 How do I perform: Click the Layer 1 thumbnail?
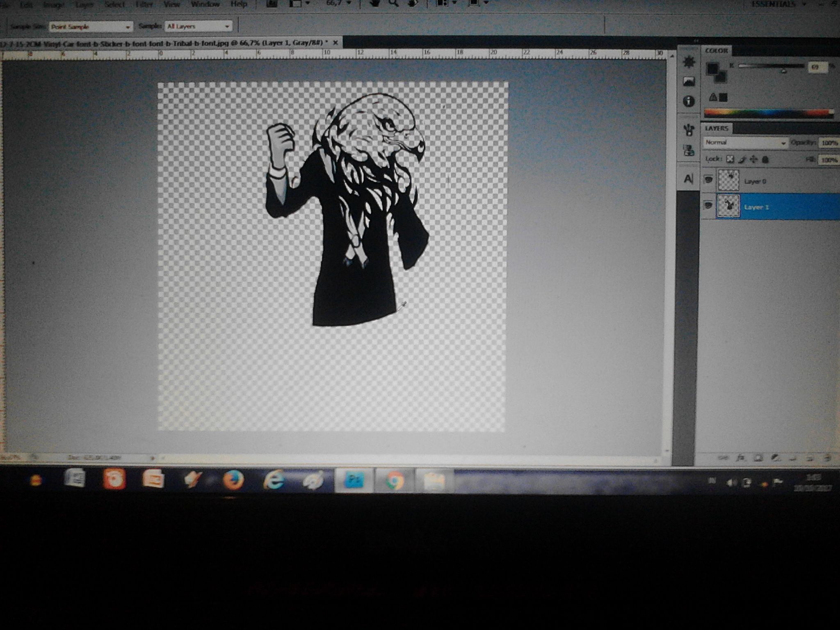point(728,206)
